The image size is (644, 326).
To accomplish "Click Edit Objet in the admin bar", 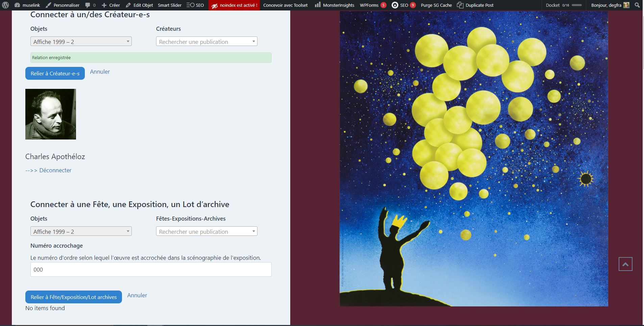I will (139, 5).
